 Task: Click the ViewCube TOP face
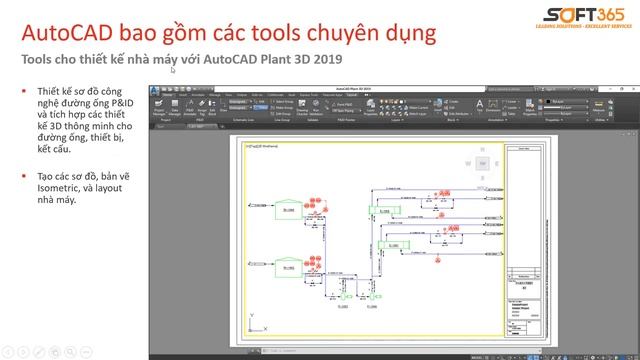(482, 164)
